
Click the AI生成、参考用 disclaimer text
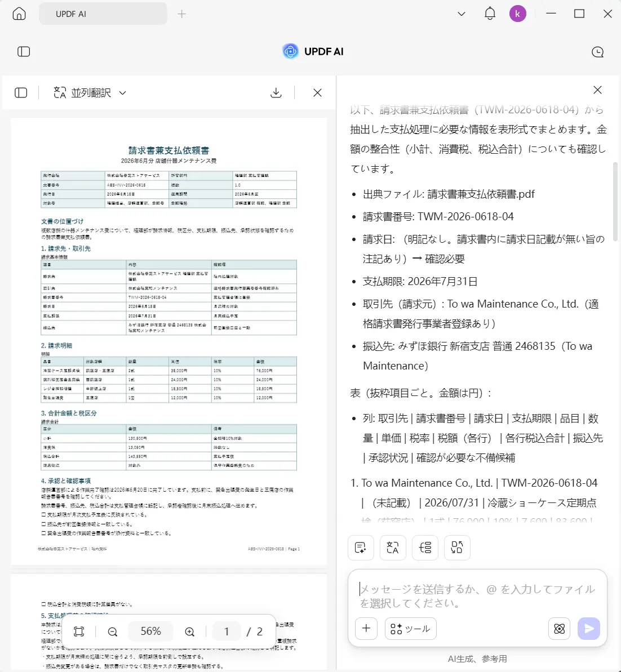point(477,658)
